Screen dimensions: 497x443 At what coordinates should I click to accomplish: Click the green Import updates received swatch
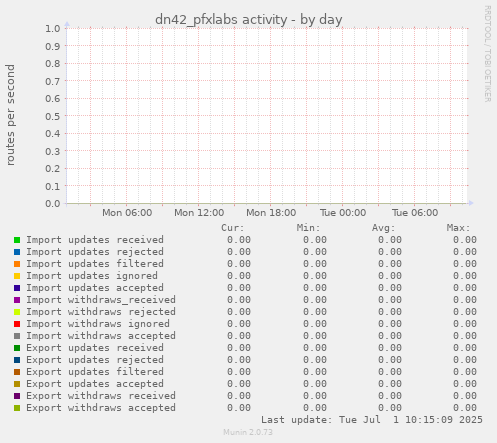[17, 240]
